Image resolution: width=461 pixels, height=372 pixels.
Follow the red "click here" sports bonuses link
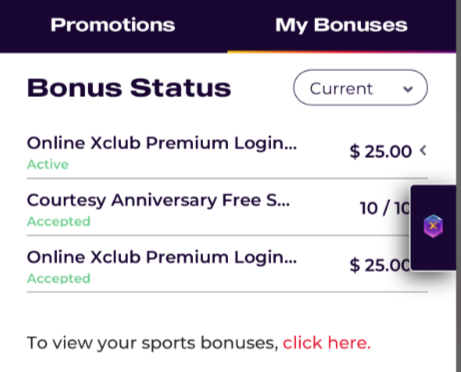pos(327,343)
